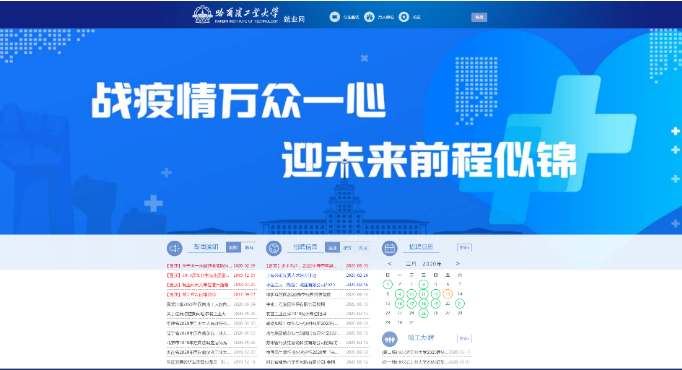The image size is (682, 370).
Task: Open blue recruitment link beginning with 上海
Action: pos(291,275)
